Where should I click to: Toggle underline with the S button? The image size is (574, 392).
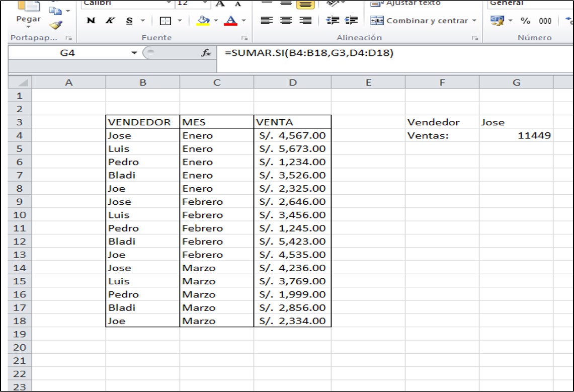pos(129,20)
